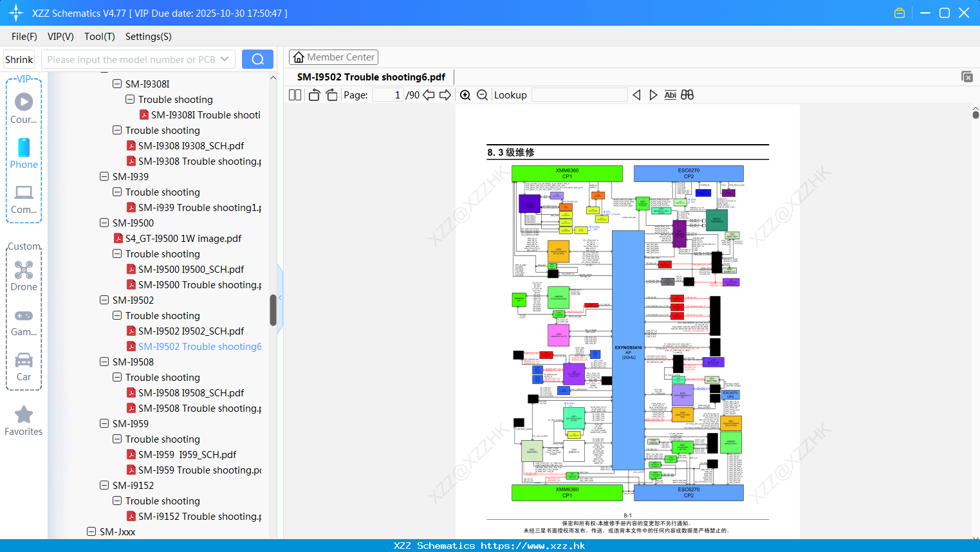
Task: Open SM-I9508 I9508_SCH.pdf
Action: [x=185, y=392]
